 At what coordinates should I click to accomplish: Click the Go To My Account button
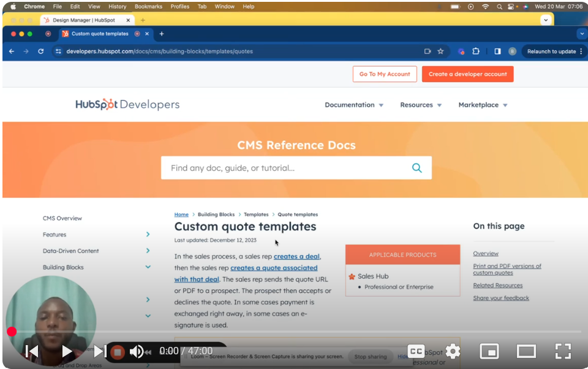point(385,74)
